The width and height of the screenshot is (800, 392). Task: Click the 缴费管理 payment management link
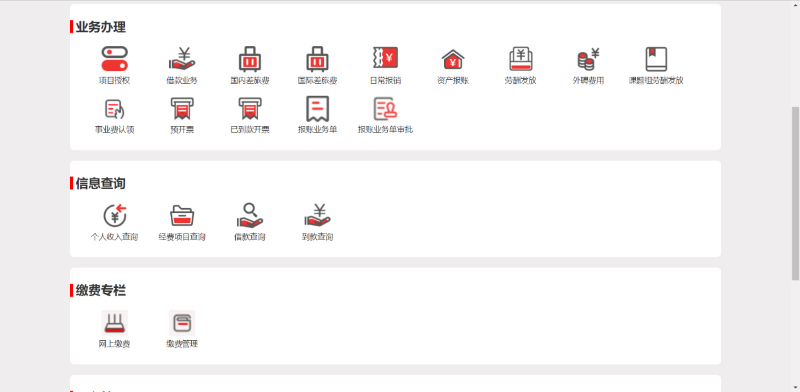(182, 345)
